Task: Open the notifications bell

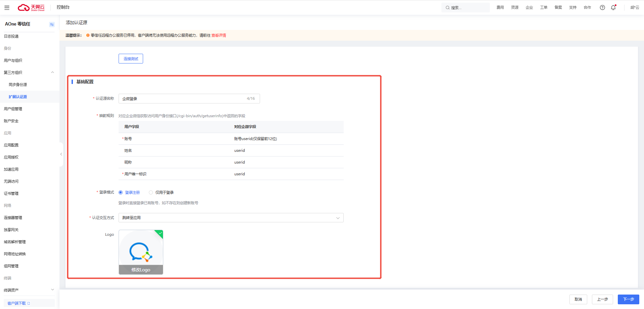Action: (613, 7)
